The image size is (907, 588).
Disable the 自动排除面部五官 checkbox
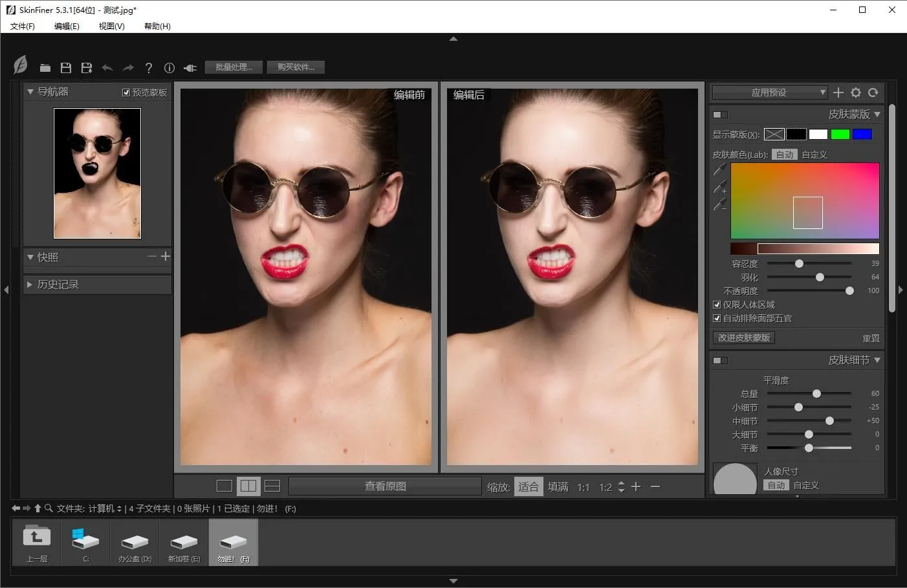717,318
